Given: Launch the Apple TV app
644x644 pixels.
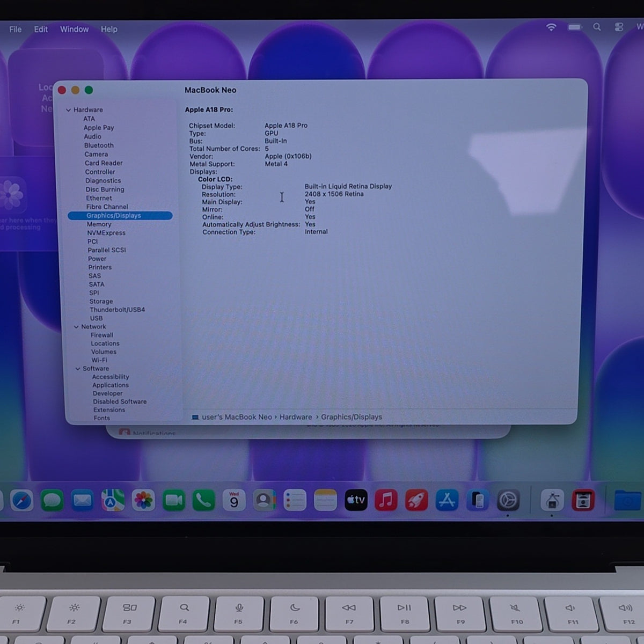Looking at the screenshot, I should pyautogui.click(x=356, y=501).
